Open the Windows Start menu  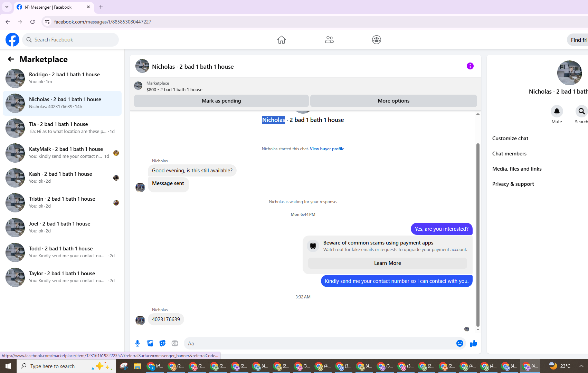[x=8, y=366]
